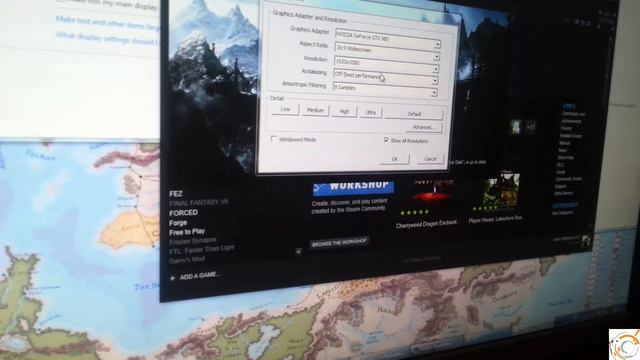Set detail preset to Low

tap(285, 109)
